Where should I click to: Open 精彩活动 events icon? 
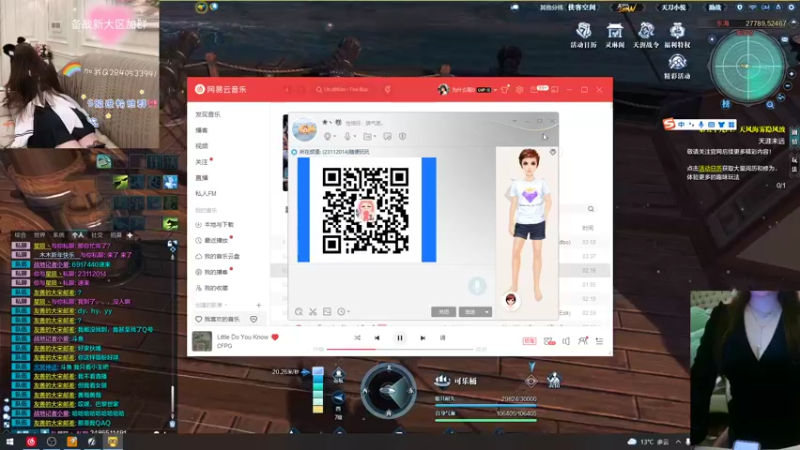click(x=677, y=67)
